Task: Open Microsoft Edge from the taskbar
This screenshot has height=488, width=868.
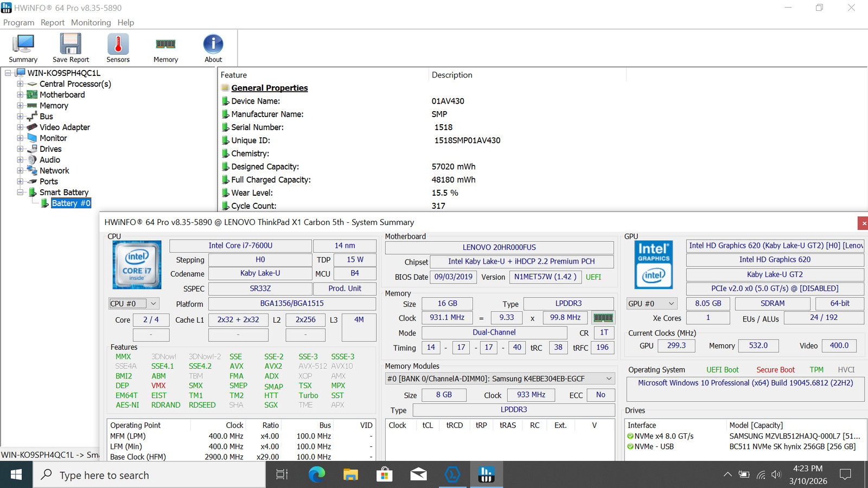Action: (x=316, y=475)
